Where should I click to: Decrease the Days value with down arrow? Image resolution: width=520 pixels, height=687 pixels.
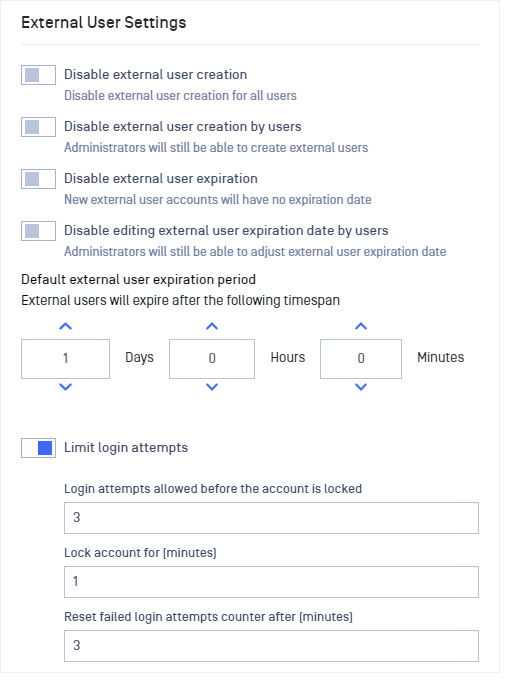65,387
